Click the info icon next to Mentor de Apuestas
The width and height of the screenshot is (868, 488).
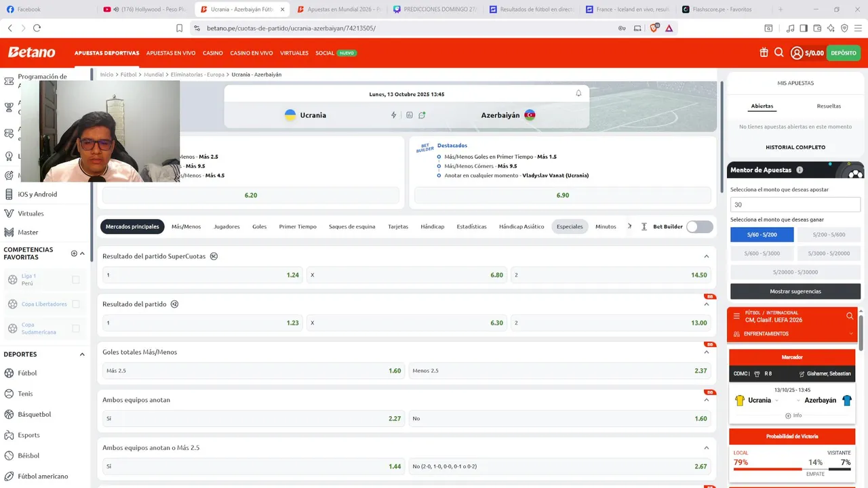click(x=800, y=170)
